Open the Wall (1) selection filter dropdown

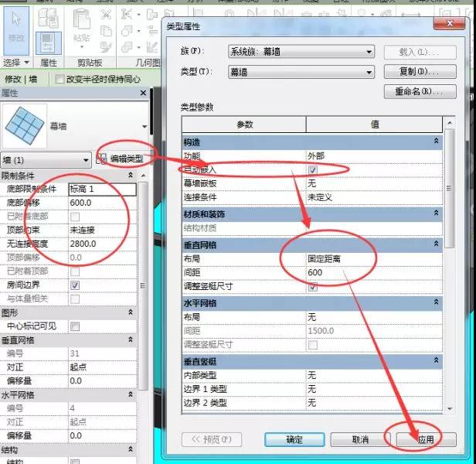[46, 160]
